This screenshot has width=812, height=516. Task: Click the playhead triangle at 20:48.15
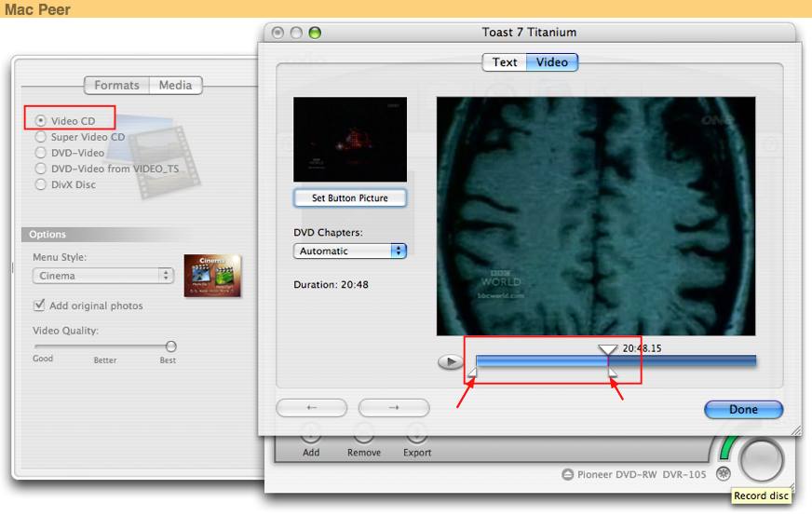click(x=607, y=349)
